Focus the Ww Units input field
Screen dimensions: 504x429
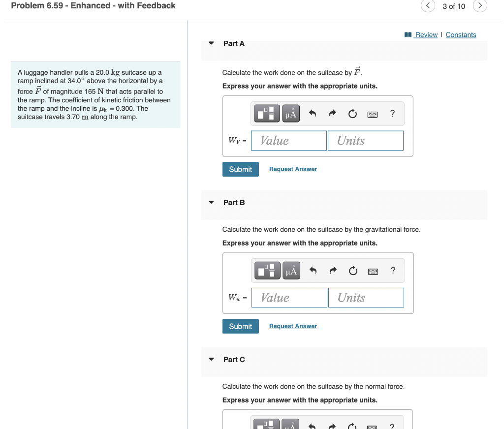click(366, 298)
